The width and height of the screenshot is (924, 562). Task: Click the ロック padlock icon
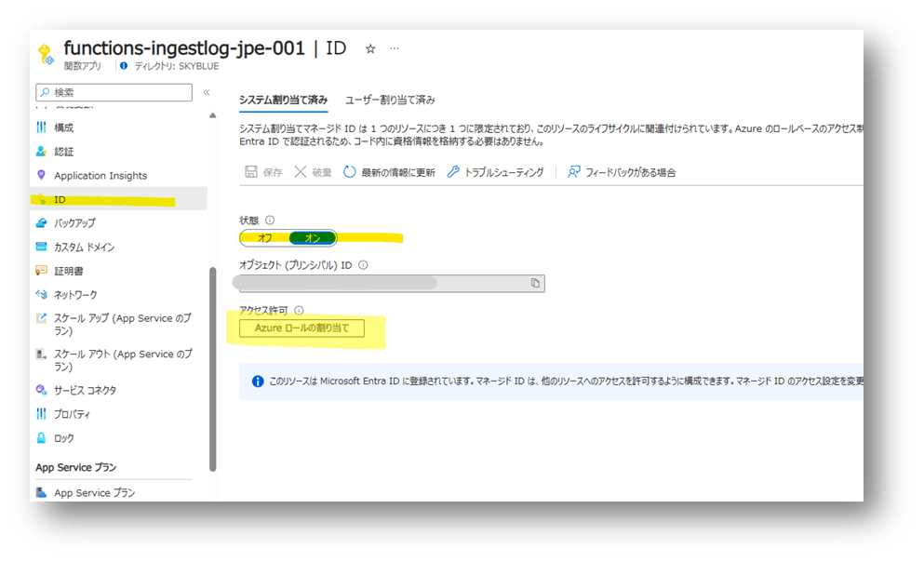click(x=41, y=437)
